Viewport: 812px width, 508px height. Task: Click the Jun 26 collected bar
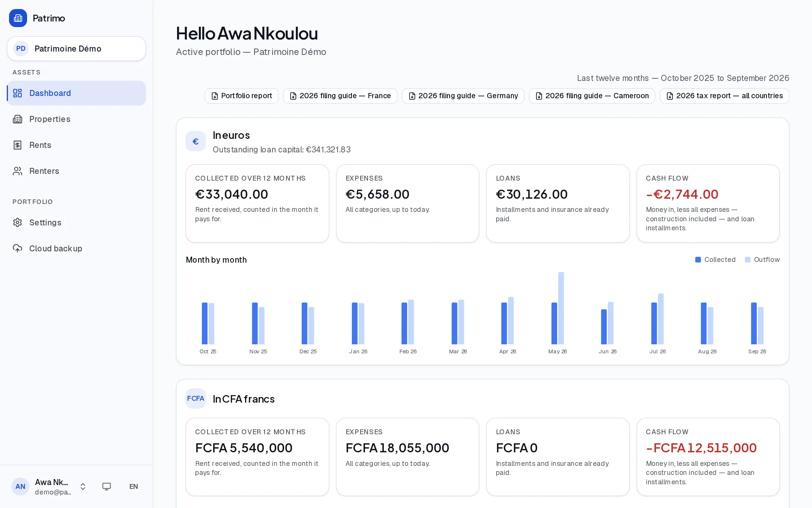pyautogui.click(x=604, y=327)
